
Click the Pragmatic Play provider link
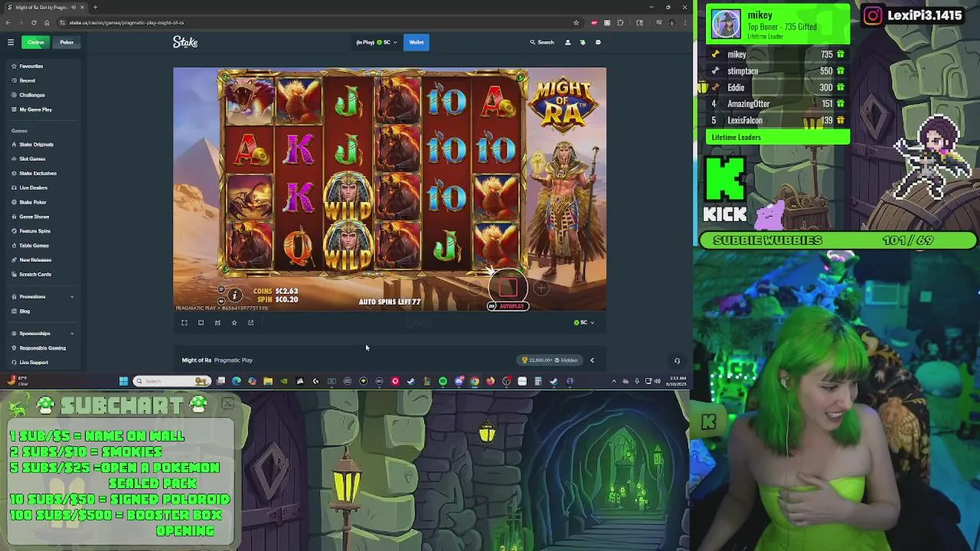click(234, 360)
